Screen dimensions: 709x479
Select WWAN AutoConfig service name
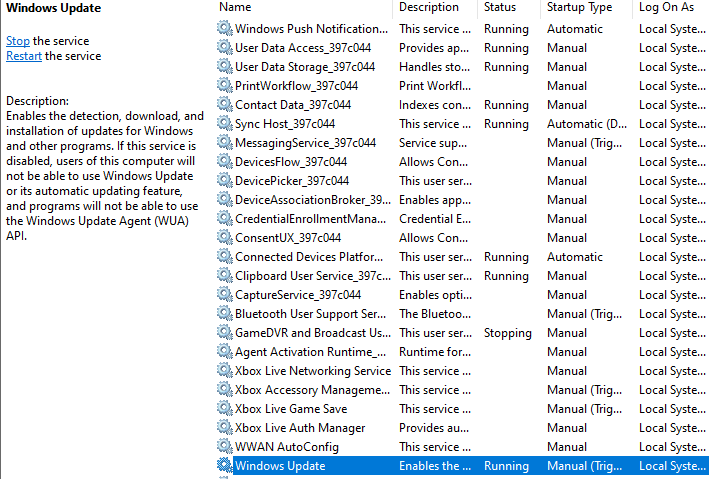click(x=287, y=447)
